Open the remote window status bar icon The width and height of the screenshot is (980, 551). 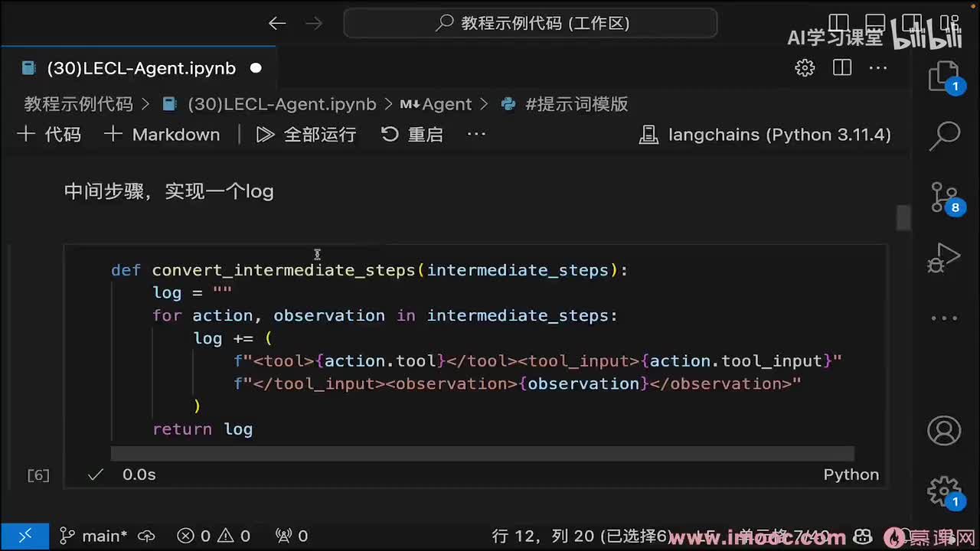pyautogui.click(x=25, y=536)
